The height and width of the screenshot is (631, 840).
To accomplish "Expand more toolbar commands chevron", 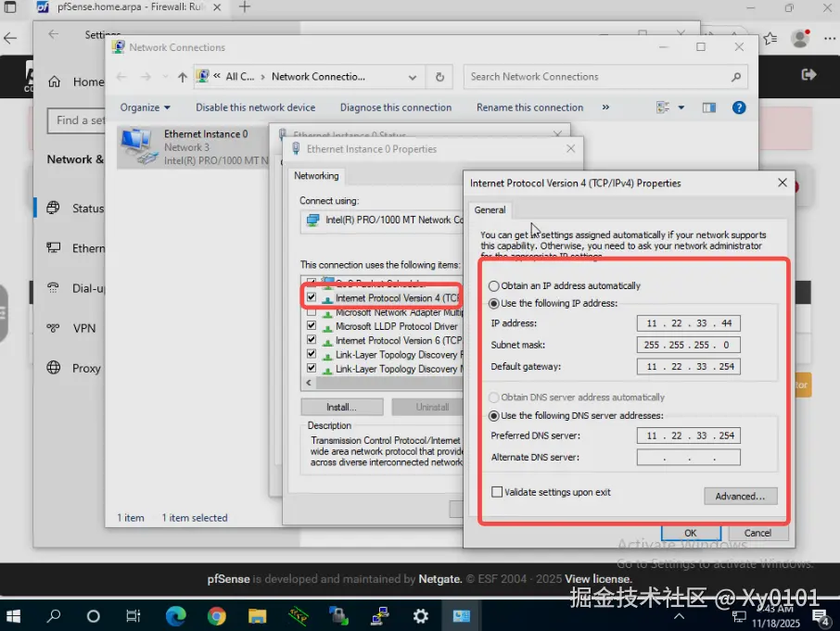I will click(x=605, y=107).
